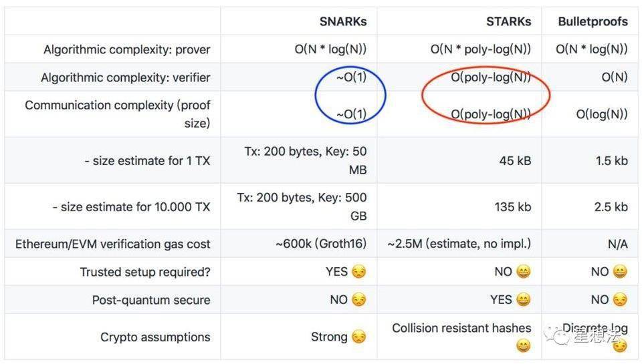Click the Ethereum/EVM verification gas cost label
The height and width of the screenshot is (364, 642).
(112, 244)
